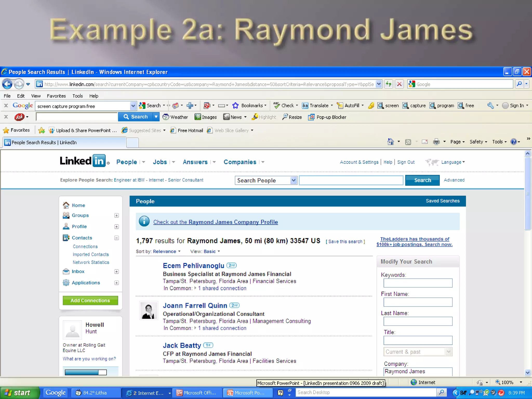Screen dimensions: 532x399
Task: Click the AutoFill toolbar icon
Action: pos(340,105)
